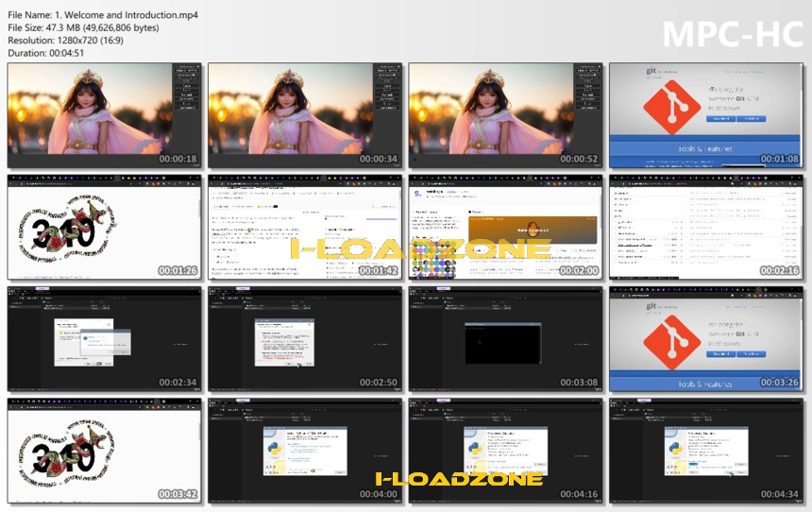812x512 pixels.
Task: Click the red Git logo in the 00:03:26 frame
Action: [x=672, y=343]
